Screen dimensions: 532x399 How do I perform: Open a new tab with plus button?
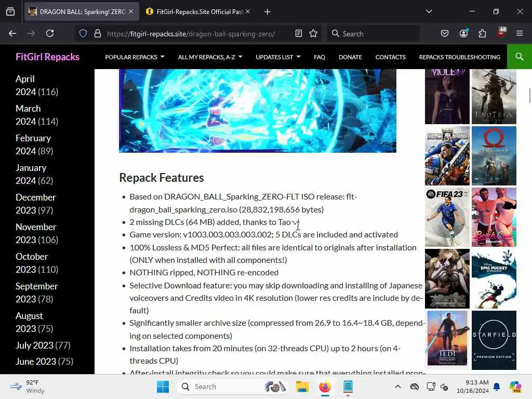pyautogui.click(x=267, y=12)
